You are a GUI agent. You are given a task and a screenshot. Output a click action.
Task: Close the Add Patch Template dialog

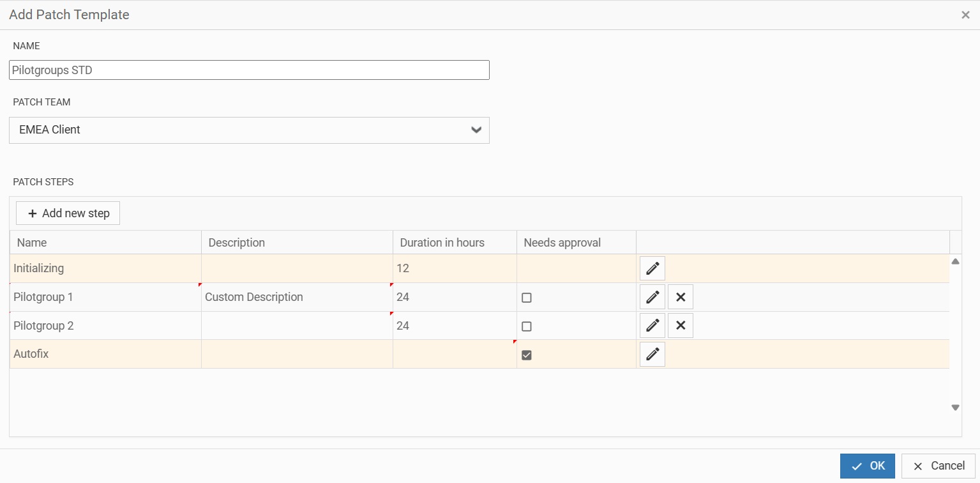pyautogui.click(x=965, y=15)
